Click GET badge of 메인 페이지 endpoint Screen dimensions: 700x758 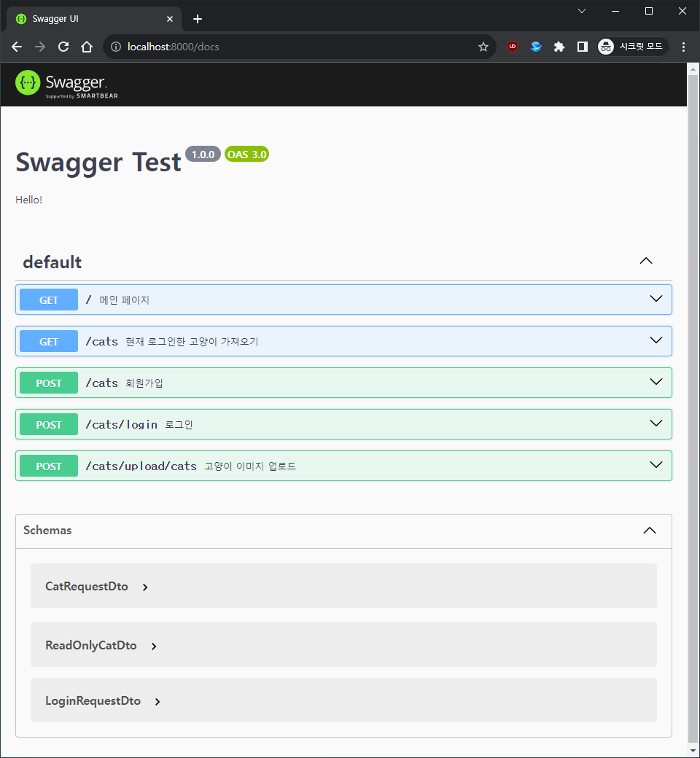(x=49, y=300)
